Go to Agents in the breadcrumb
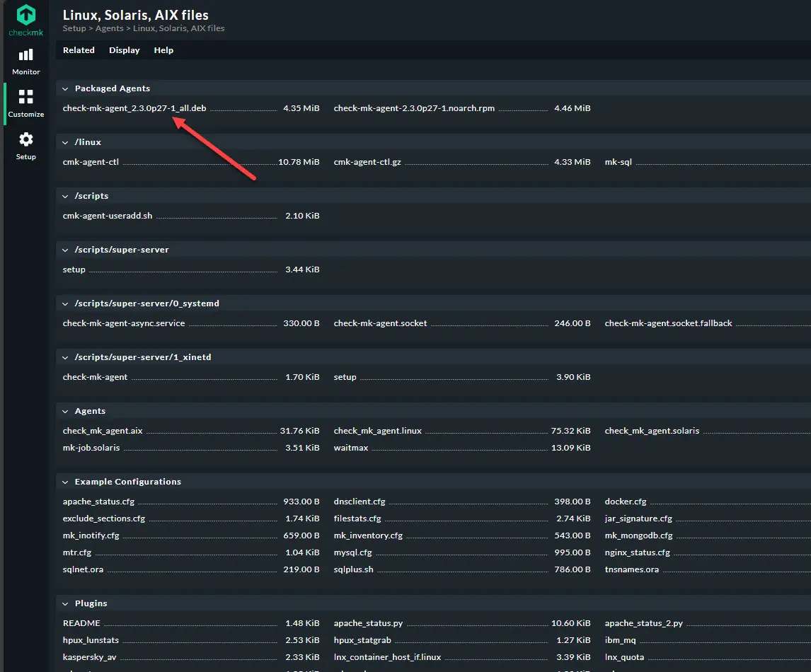The width and height of the screenshot is (811, 672). 109,28
